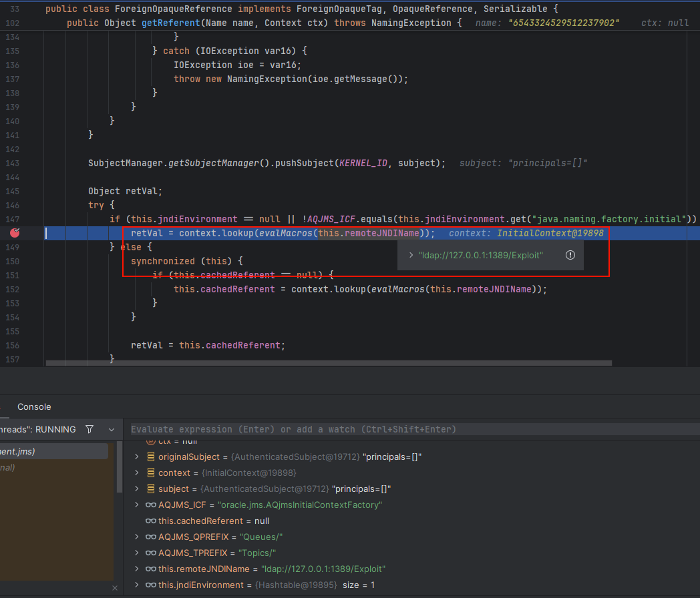Expand the AQJMS_ICF watch

point(137,505)
